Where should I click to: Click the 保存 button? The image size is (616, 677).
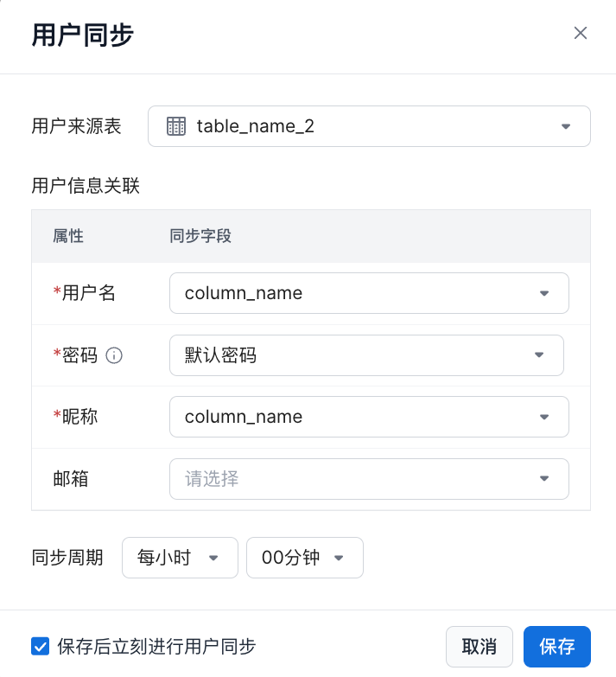[556, 647]
